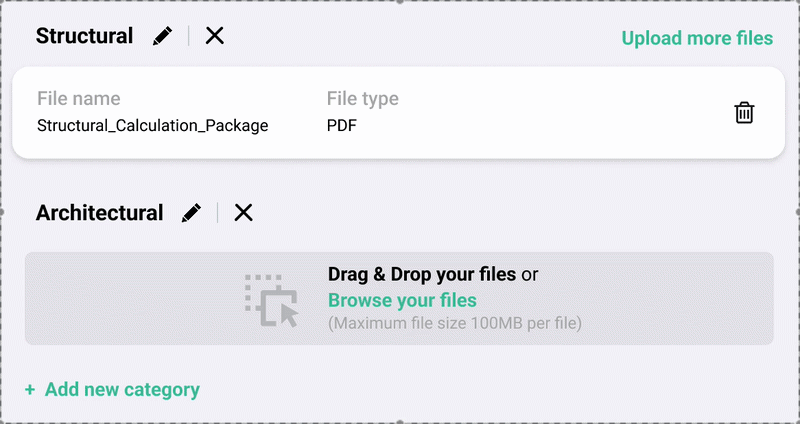The image size is (800, 424).
Task: Click the edit pencil next to Structural
Action: (162, 36)
